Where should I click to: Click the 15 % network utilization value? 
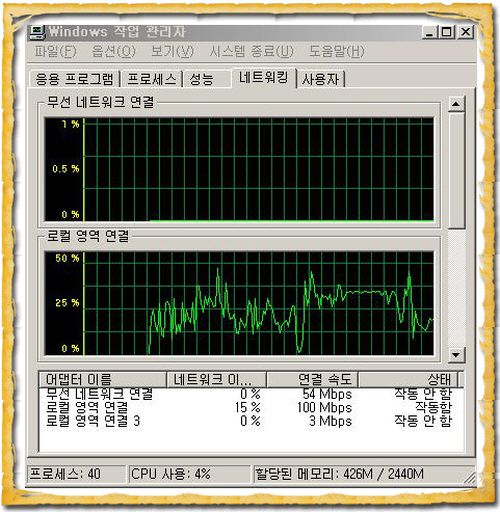pyautogui.click(x=247, y=407)
